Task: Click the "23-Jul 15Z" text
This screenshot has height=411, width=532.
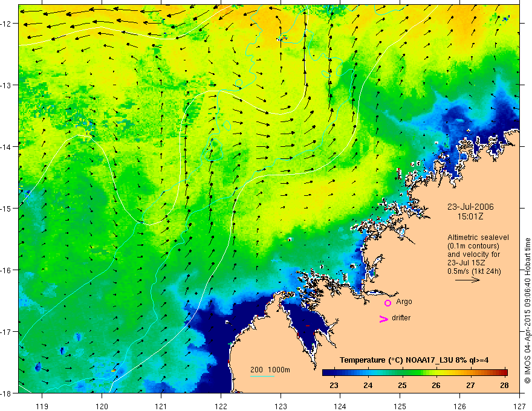Action: 466,263
